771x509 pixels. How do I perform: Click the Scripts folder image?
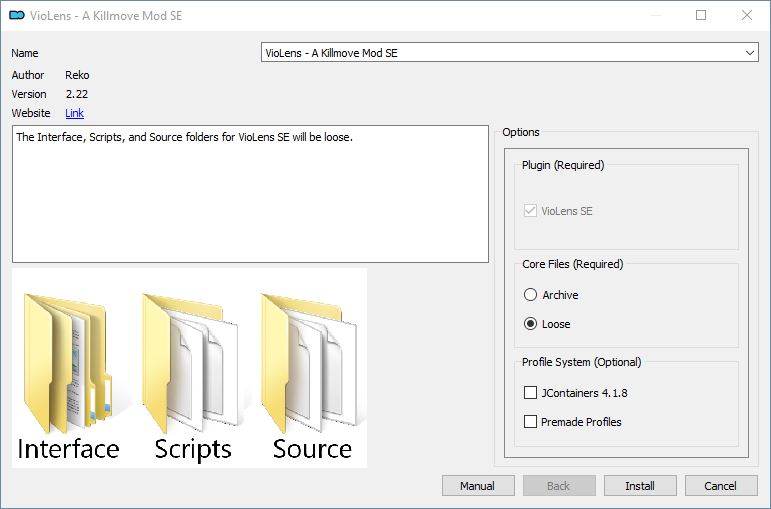[x=191, y=363]
